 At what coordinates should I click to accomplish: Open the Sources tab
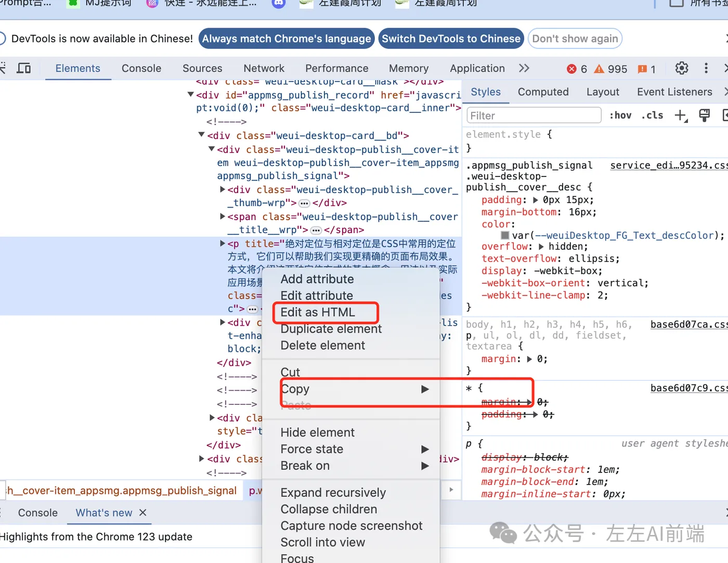pyautogui.click(x=202, y=68)
